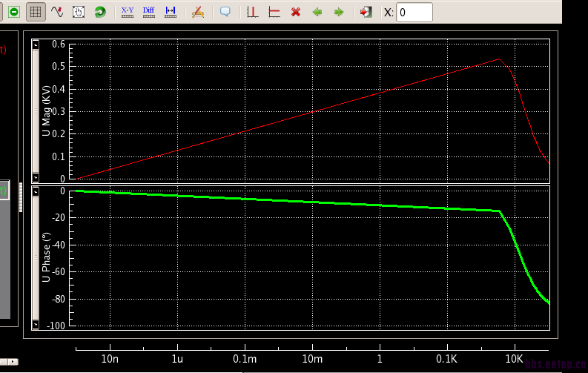Click the 10m frequency axis label
This screenshot has width=588, height=373.
point(312,359)
